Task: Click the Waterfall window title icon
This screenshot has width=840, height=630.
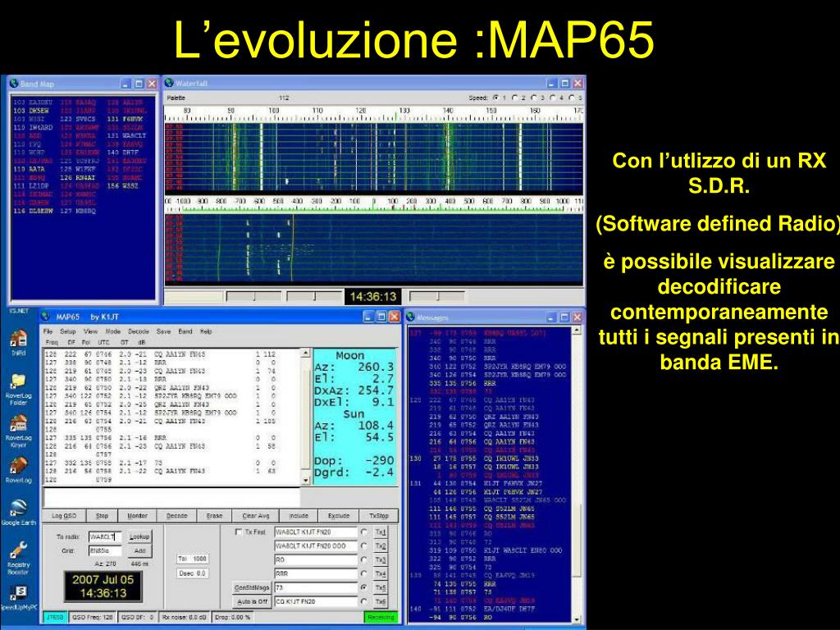Action: pyautogui.click(x=169, y=83)
